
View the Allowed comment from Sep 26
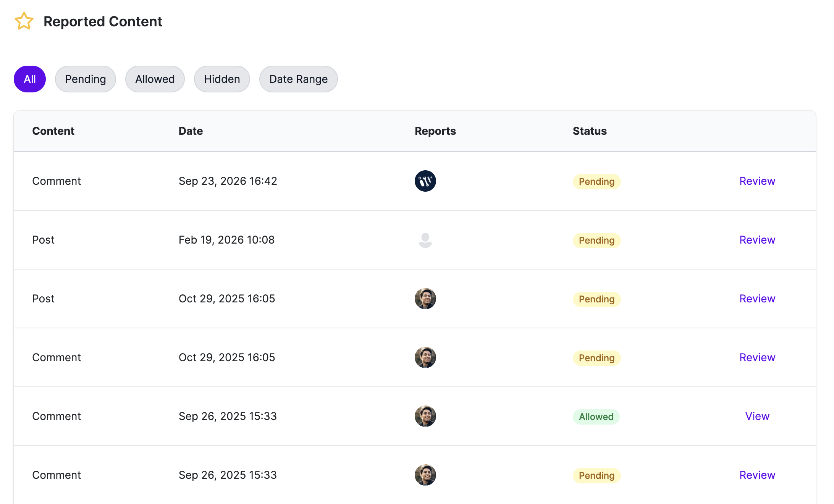coord(757,416)
